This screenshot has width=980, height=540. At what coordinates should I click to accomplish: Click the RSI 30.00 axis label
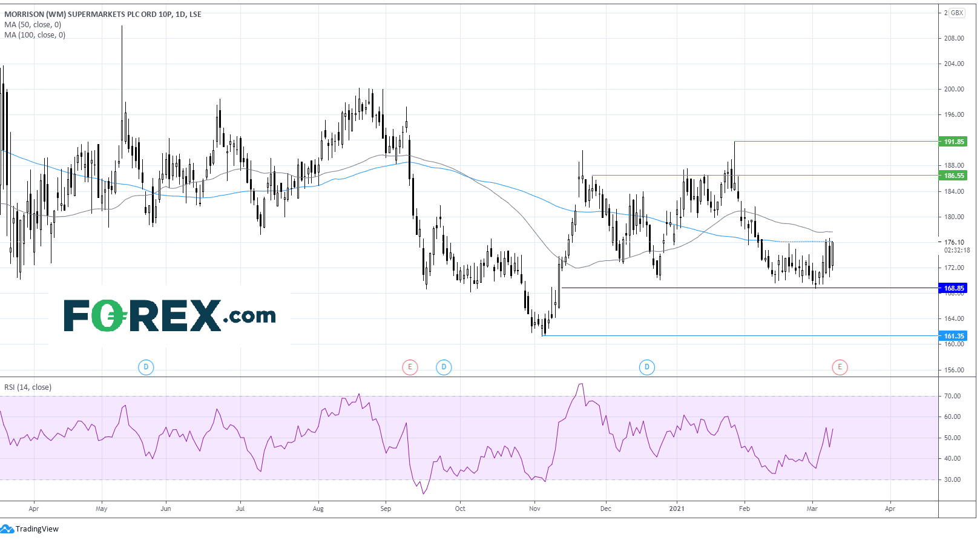pos(952,479)
